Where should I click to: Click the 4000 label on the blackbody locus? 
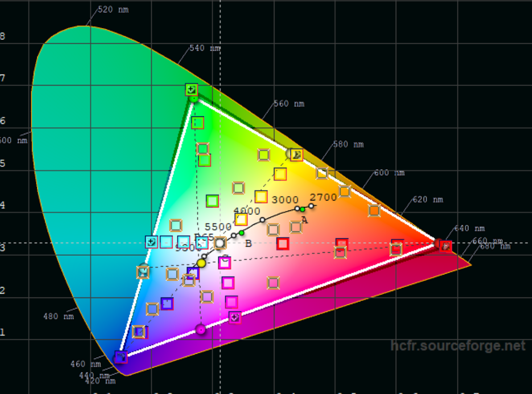coord(247,211)
